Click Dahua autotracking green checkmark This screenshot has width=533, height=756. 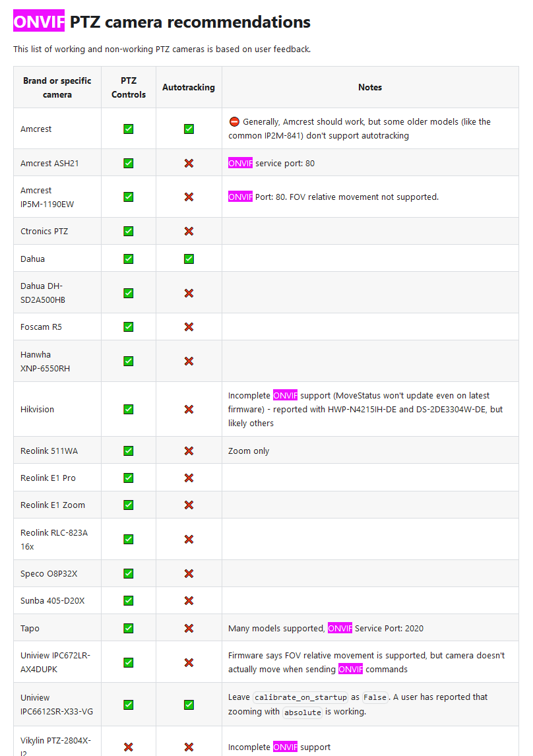tap(189, 259)
